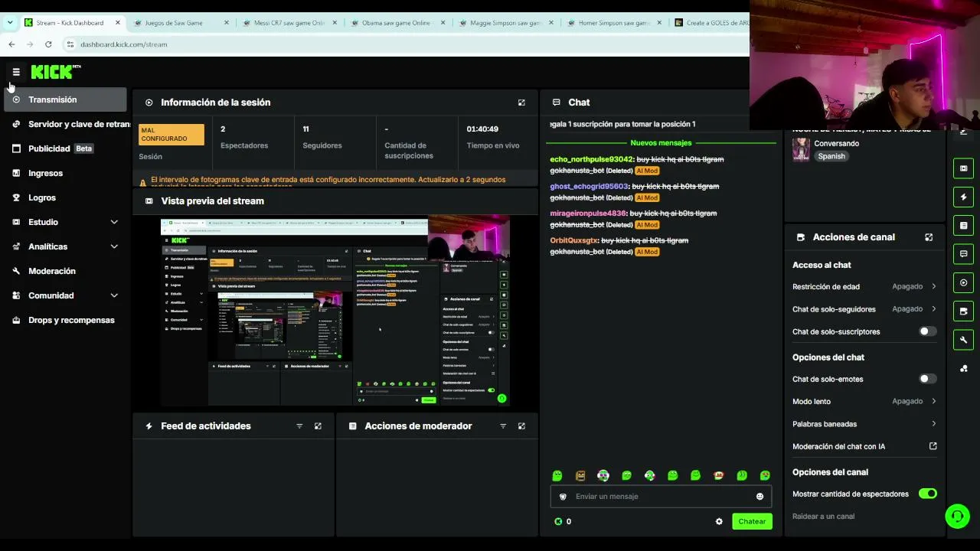Open chat settings gear icon

pyautogui.click(x=719, y=522)
